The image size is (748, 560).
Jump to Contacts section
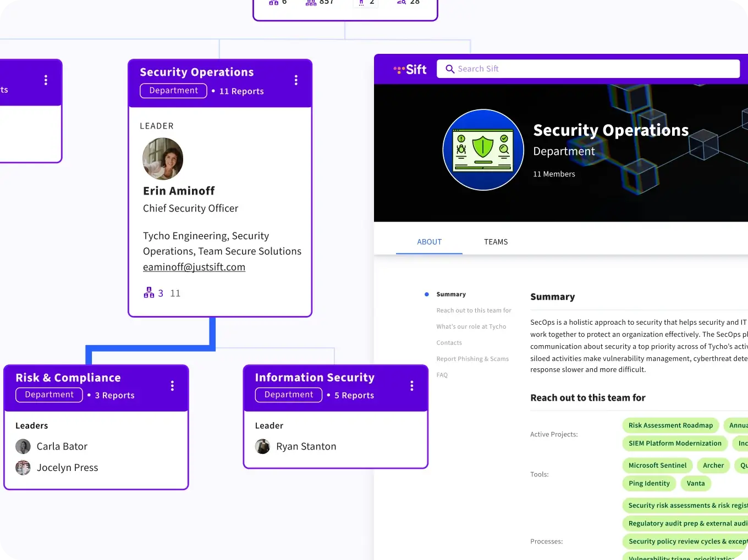click(449, 343)
